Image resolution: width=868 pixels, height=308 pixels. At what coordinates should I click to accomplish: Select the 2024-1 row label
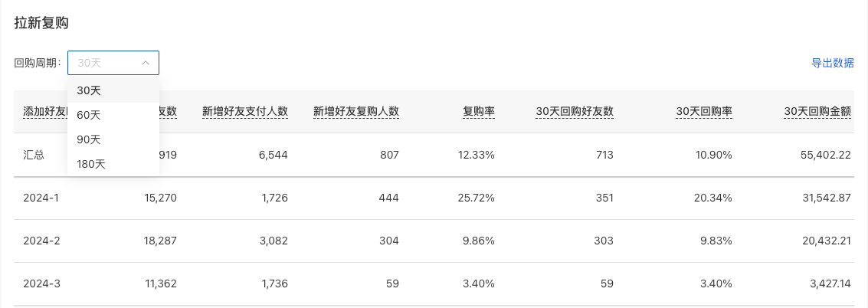coord(41,198)
